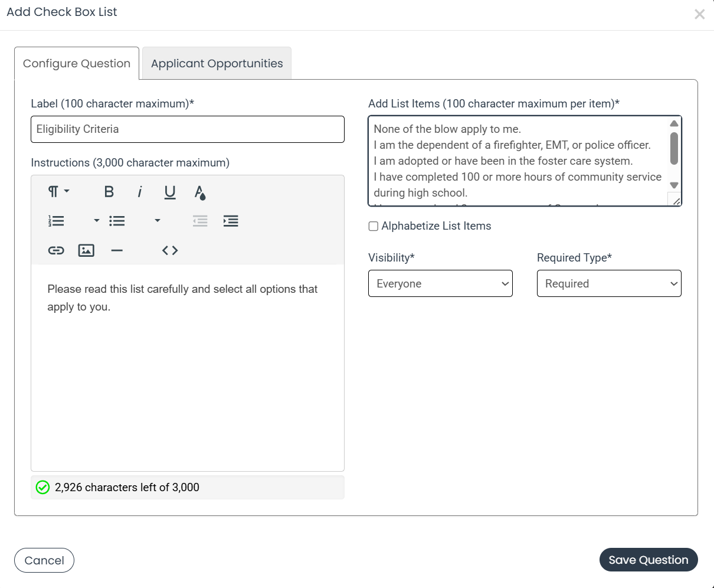
Task: Click 'None of the blow apply to me.' line
Action: click(x=447, y=129)
